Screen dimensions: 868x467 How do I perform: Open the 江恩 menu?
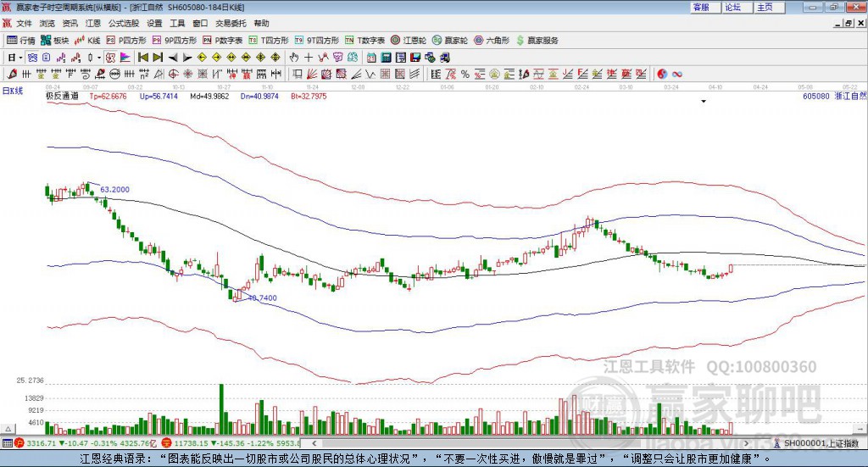tap(93, 23)
